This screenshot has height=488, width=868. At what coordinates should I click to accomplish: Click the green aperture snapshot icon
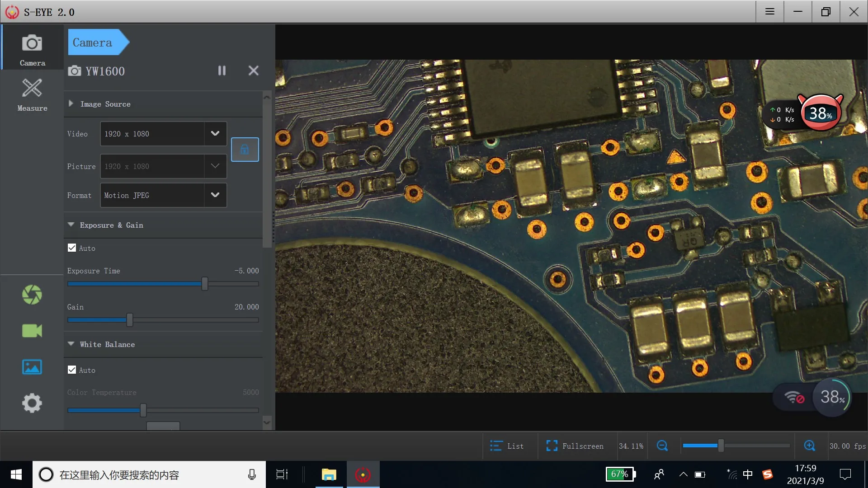click(x=32, y=295)
